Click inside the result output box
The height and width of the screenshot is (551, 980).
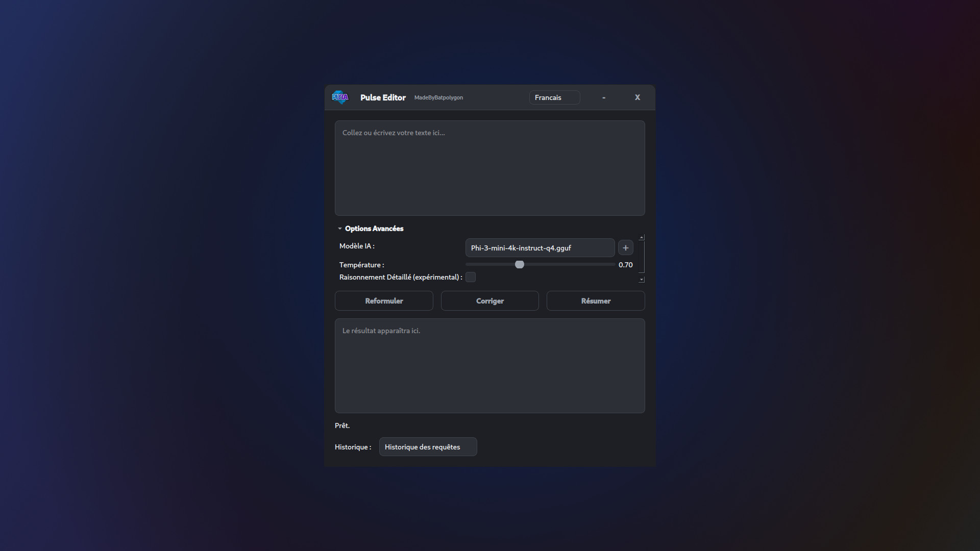489,366
